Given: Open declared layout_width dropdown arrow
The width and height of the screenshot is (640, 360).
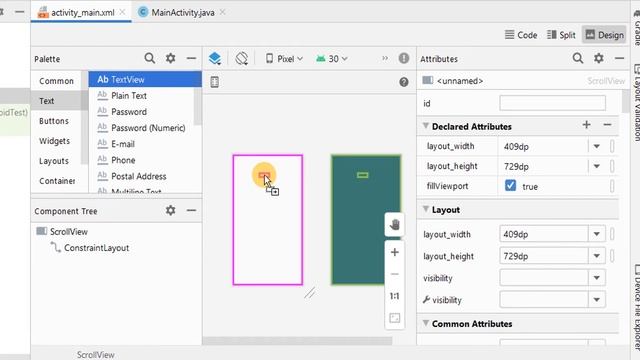Looking at the screenshot, I should tap(596, 146).
